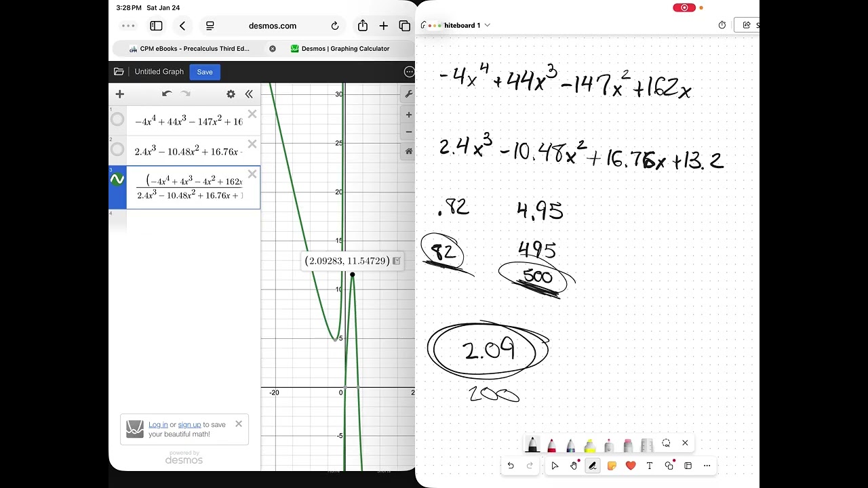Click the Log in link

(x=158, y=425)
